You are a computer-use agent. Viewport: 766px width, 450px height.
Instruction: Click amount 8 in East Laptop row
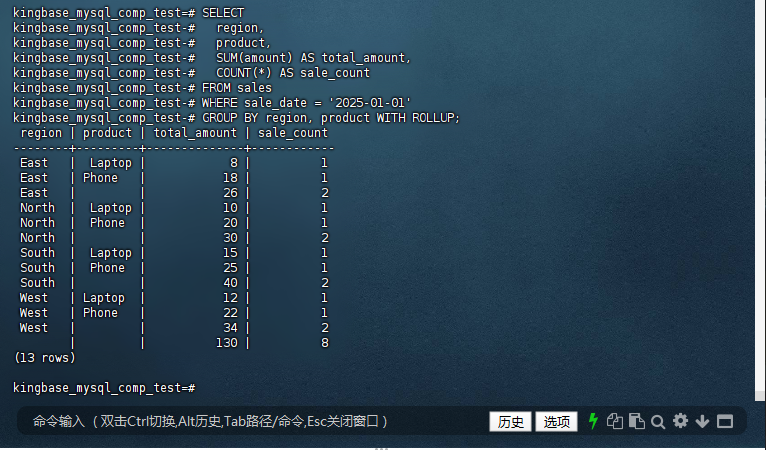(234, 163)
